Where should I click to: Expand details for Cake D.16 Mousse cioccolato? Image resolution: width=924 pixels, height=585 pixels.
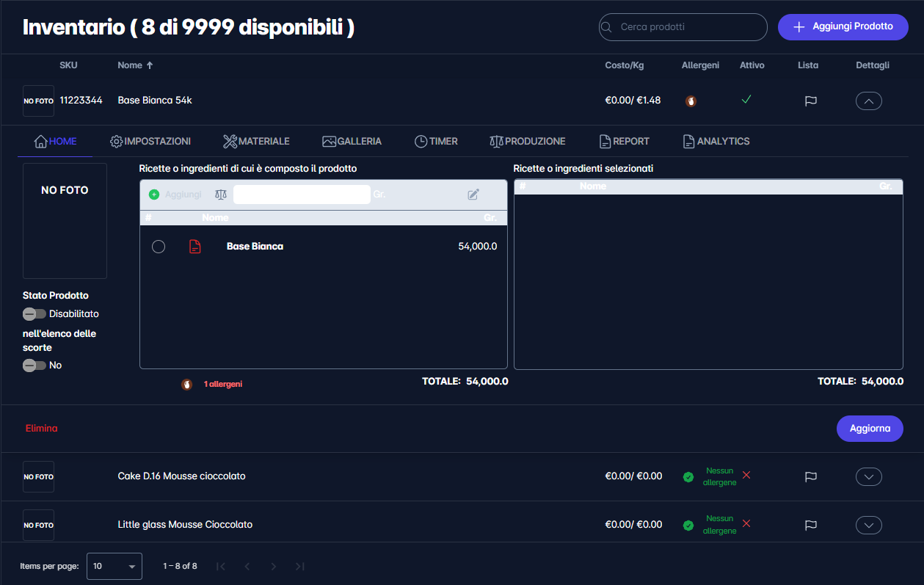coord(869,477)
